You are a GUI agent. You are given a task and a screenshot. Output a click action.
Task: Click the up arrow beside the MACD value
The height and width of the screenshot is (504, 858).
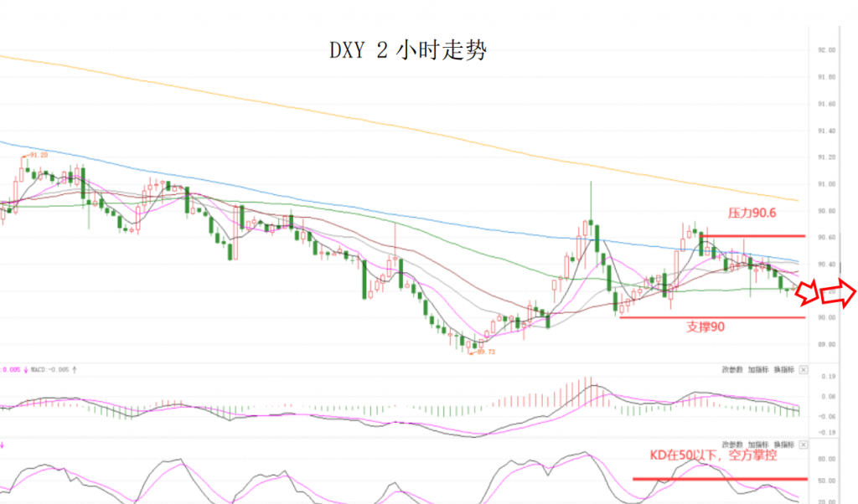pos(75,370)
